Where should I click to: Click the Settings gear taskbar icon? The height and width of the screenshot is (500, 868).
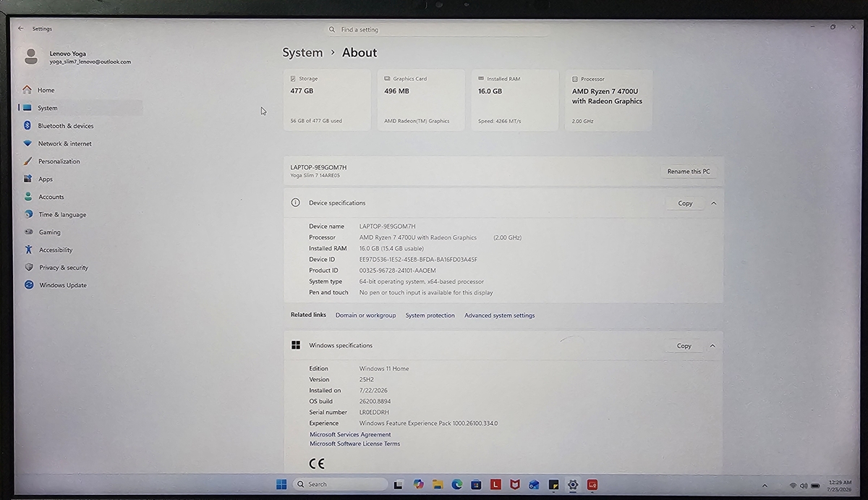[573, 484]
